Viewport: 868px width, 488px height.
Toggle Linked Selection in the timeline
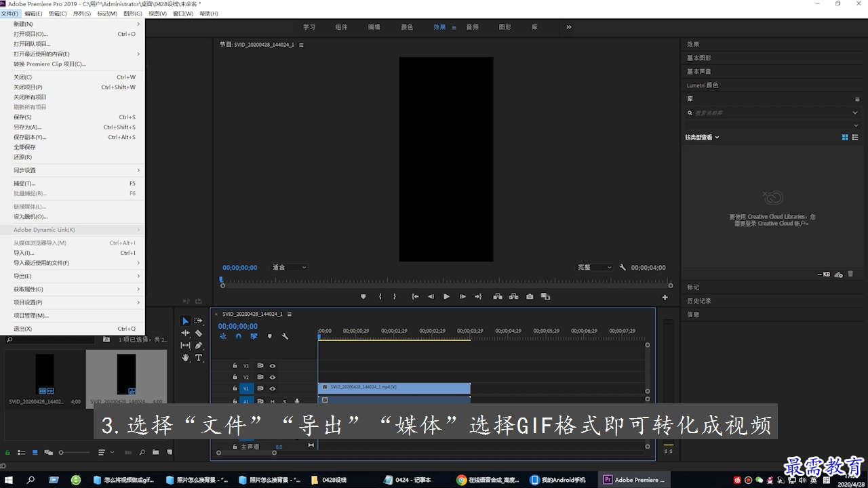254,336
